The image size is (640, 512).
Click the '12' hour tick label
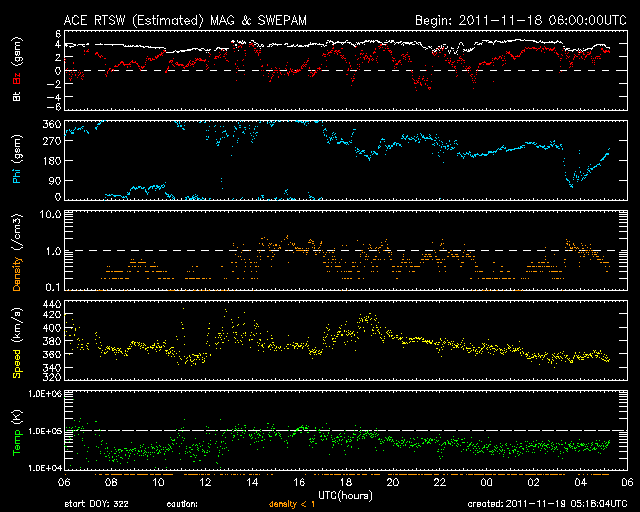pyautogui.click(x=205, y=482)
